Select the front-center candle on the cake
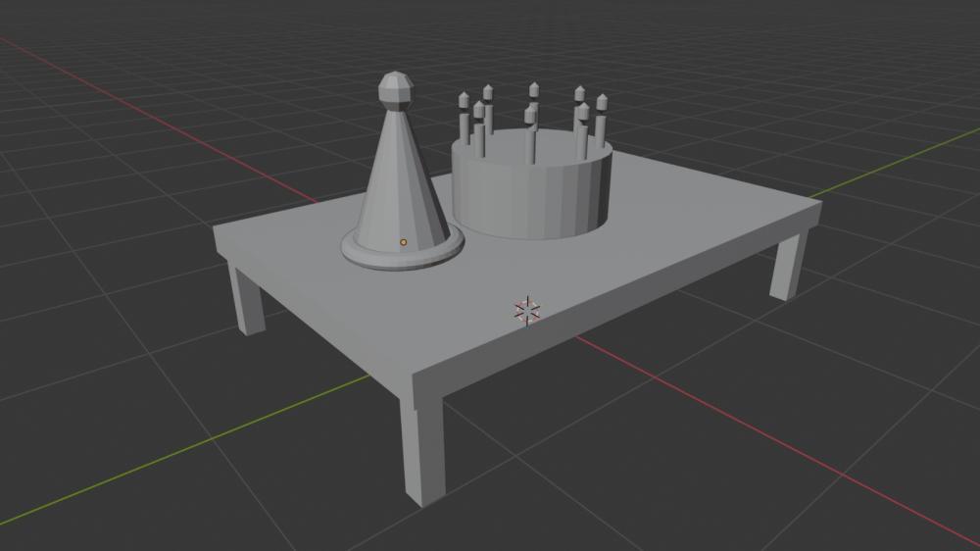This screenshot has width=980, height=551. tap(530, 135)
